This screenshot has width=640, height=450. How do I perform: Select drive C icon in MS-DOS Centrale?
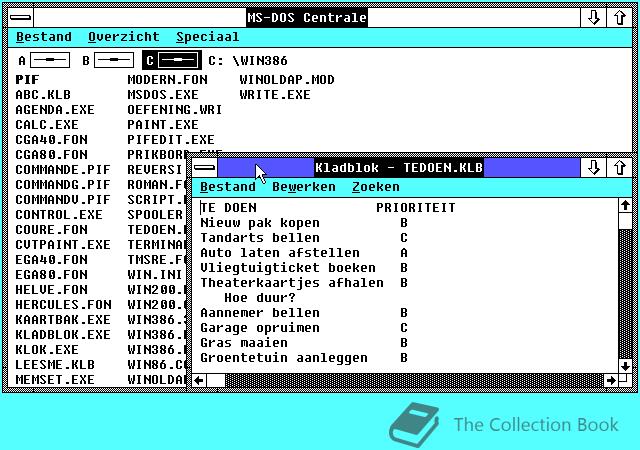(x=172, y=60)
